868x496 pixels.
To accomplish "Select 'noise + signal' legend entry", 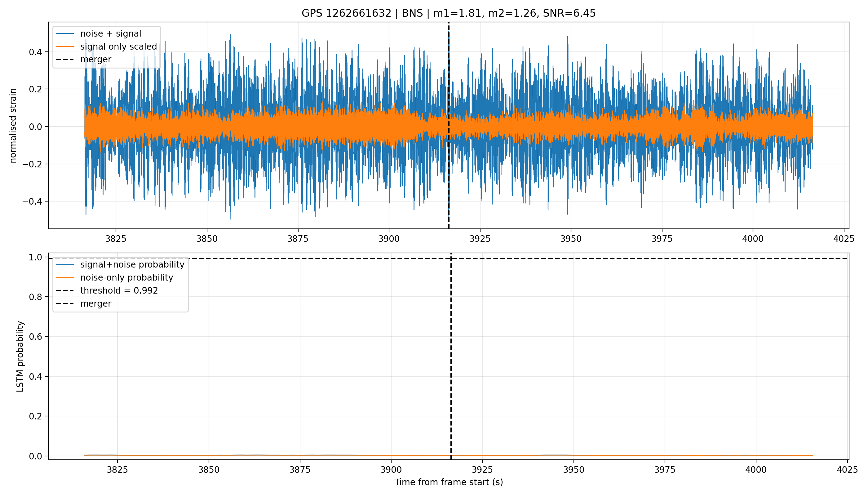I will click(111, 34).
